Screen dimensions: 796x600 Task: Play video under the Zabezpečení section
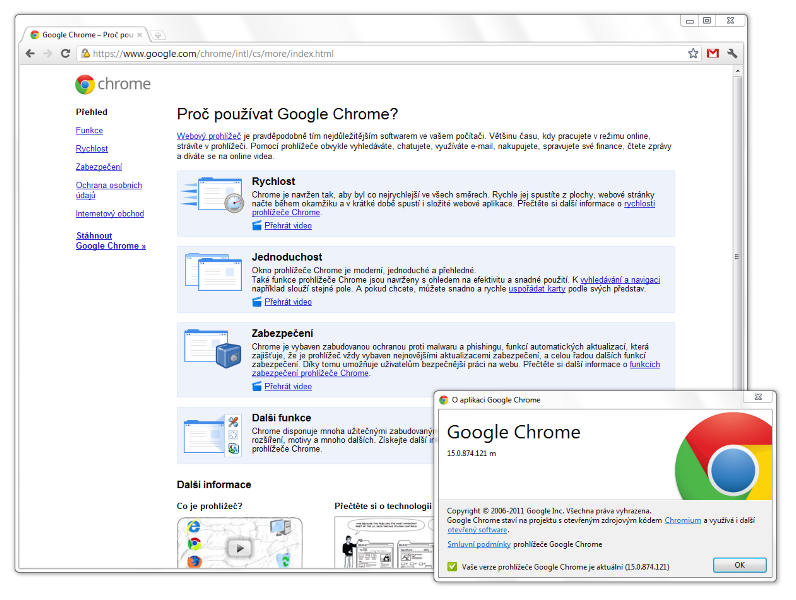tap(288, 386)
